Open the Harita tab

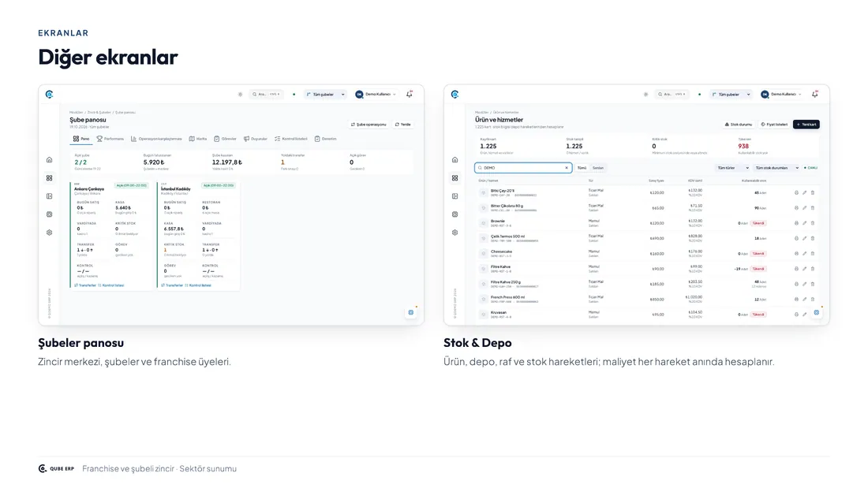(x=198, y=139)
